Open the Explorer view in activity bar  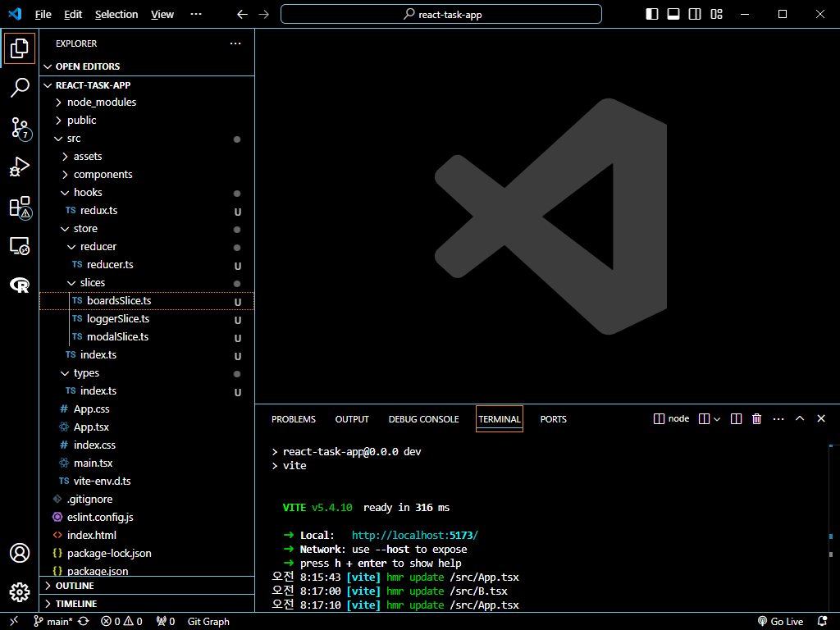click(20, 48)
